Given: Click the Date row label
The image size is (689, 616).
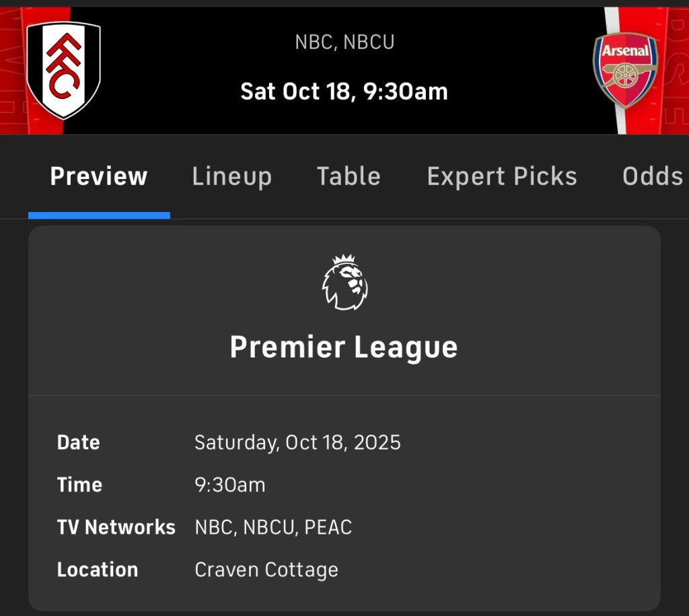Looking at the screenshot, I should (79, 442).
